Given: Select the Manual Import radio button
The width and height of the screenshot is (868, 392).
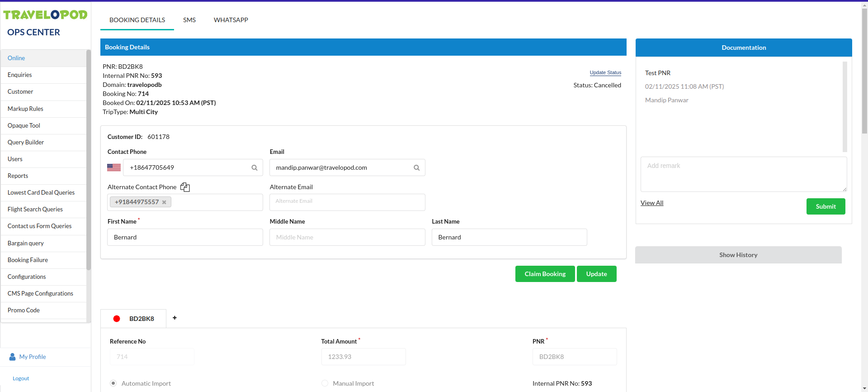Looking at the screenshot, I should click(325, 383).
